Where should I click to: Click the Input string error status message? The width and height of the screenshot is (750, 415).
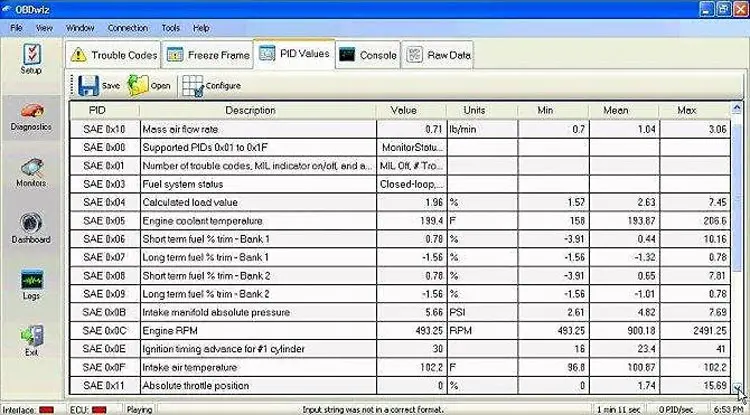pos(373,410)
